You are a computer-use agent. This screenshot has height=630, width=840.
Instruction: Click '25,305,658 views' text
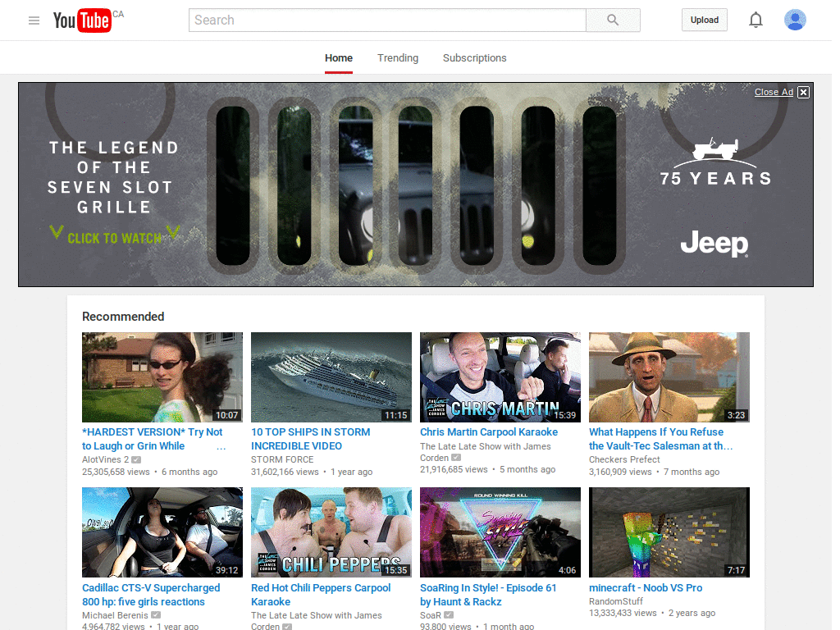(116, 472)
